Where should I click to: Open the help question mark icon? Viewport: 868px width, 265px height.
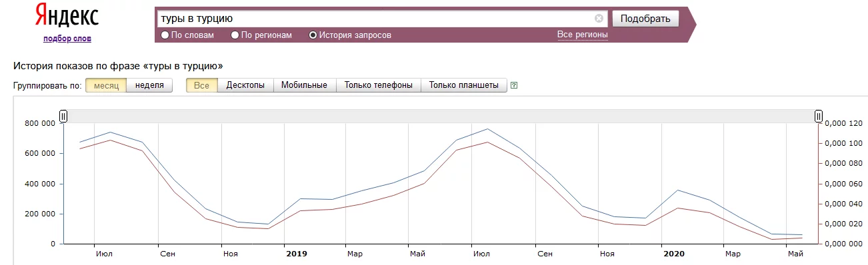(x=514, y=85)
